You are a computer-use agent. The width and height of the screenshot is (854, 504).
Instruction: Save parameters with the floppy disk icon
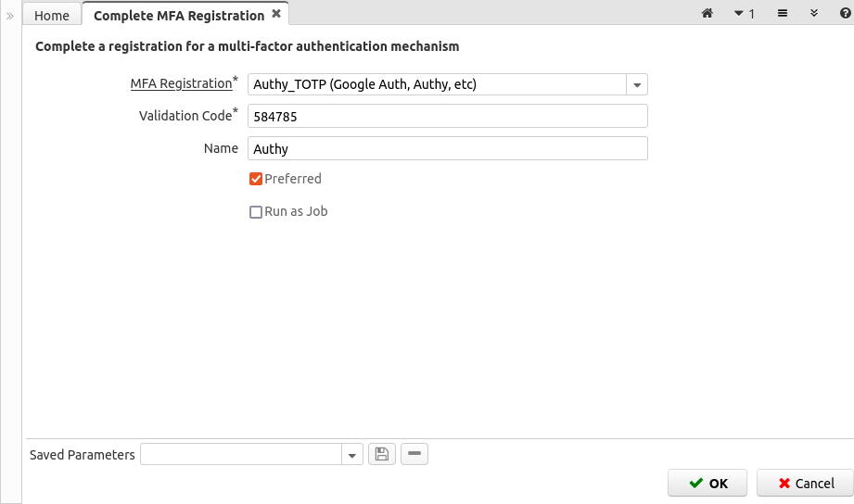381,454
